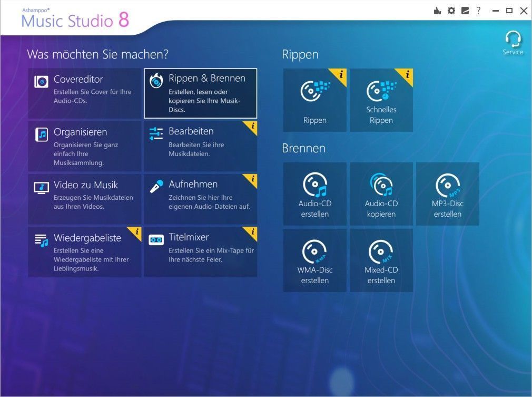
Task: Click the thumbs-up like icon
Action: pos(437,11)
